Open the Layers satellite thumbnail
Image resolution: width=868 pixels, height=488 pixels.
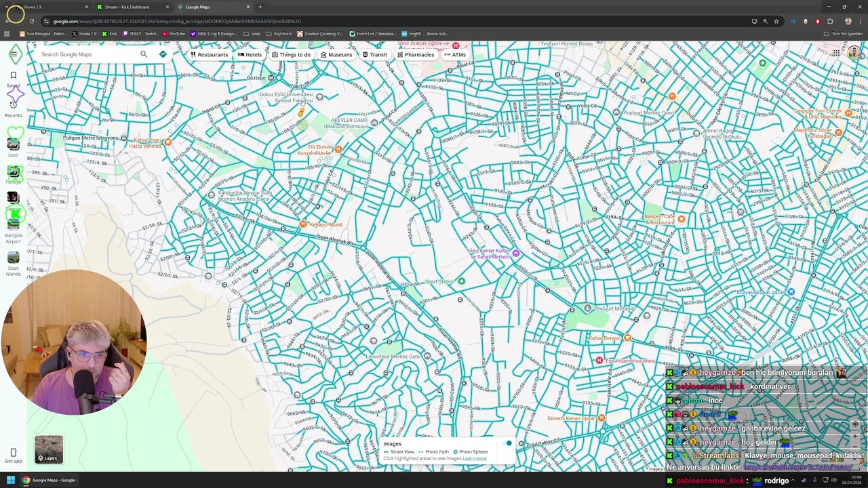click(x=49, y=449)
